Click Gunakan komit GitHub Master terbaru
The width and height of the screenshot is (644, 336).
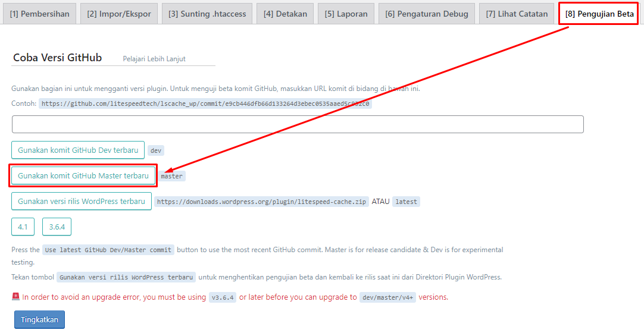click(x=83, y=175)
